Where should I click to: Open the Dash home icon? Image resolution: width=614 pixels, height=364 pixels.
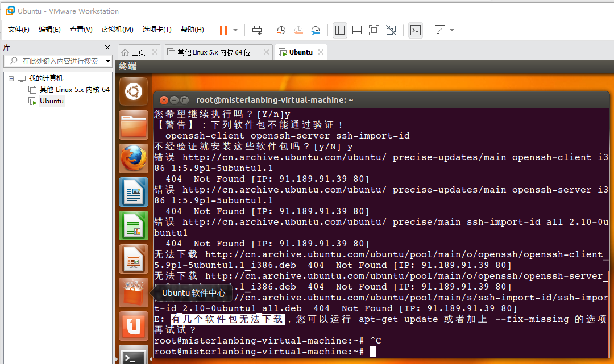tap(133, 91)
